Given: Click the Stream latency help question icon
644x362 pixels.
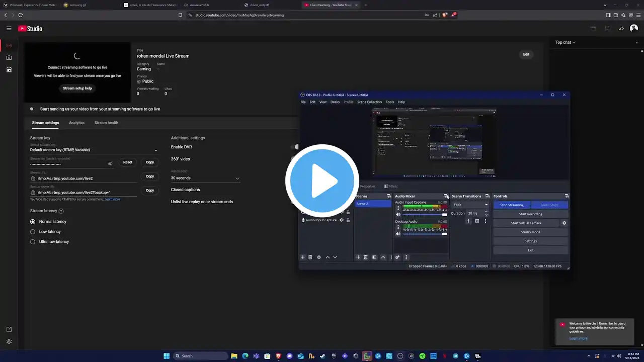Looking at the screenshot, I should (61, 211).
